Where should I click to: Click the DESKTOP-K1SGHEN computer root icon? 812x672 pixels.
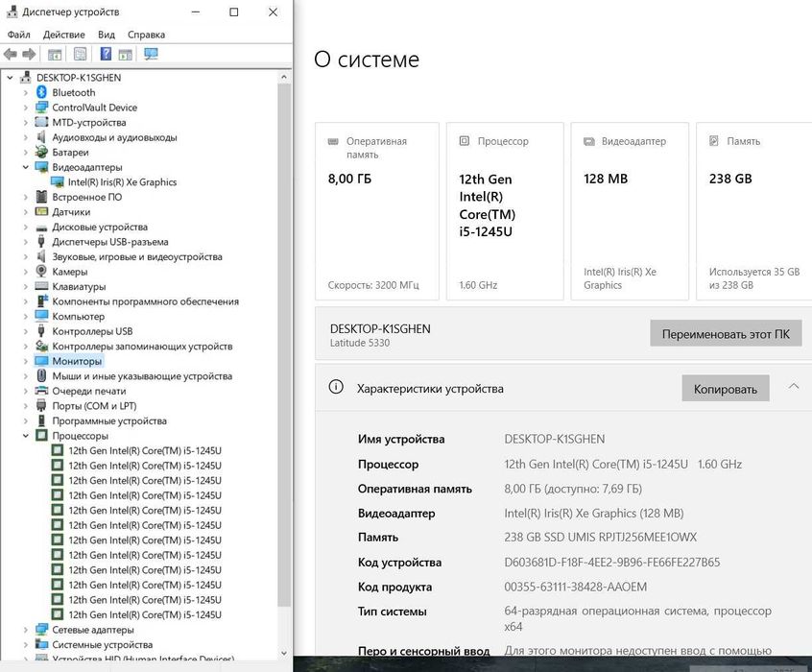25,77
